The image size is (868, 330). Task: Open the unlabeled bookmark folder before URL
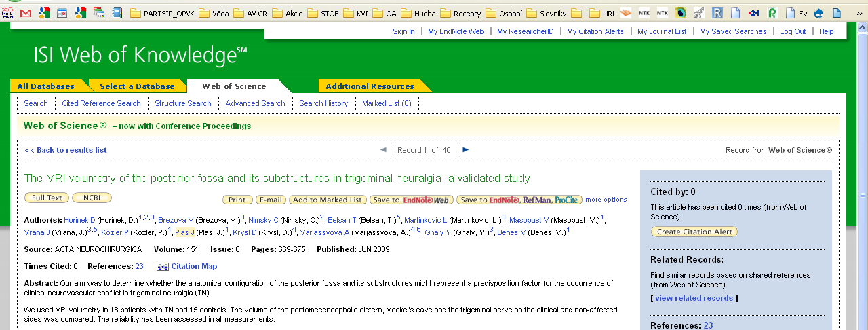tap(576, 12)
